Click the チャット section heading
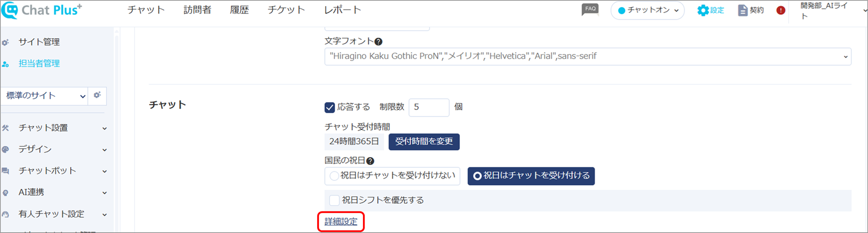 pyautogui.click(x=167, y=105)
